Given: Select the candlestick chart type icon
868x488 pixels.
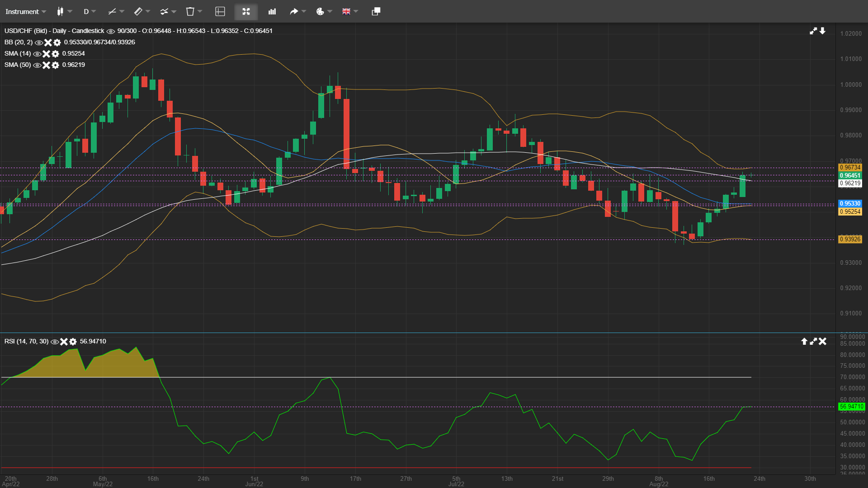Looking at the screenshot, I should (61, 11).
